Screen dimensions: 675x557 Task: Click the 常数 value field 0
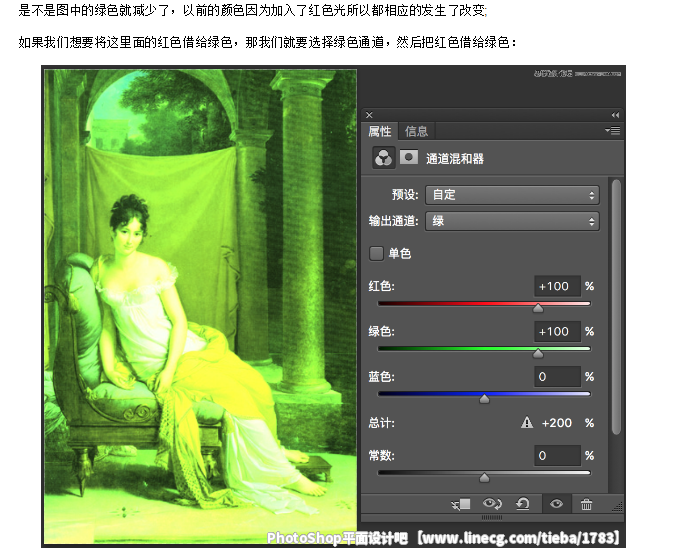557,455
